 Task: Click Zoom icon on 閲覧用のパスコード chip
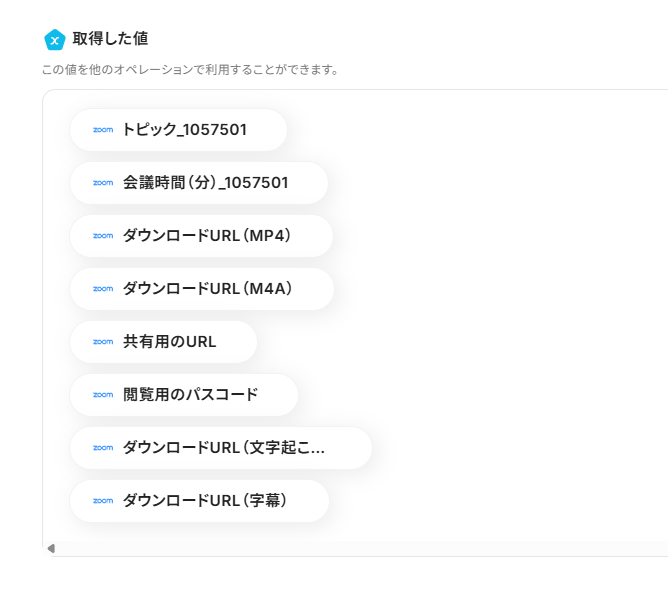[x=103, y=395]
